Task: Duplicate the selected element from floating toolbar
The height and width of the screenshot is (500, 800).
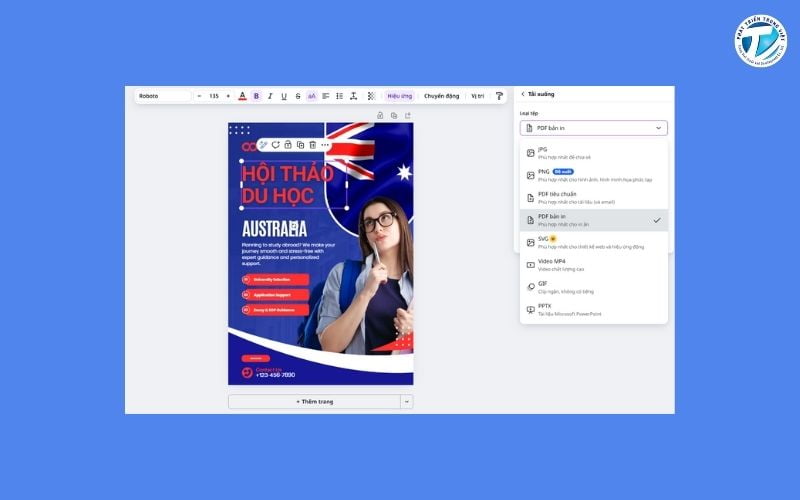Action: tap(300, 145)
